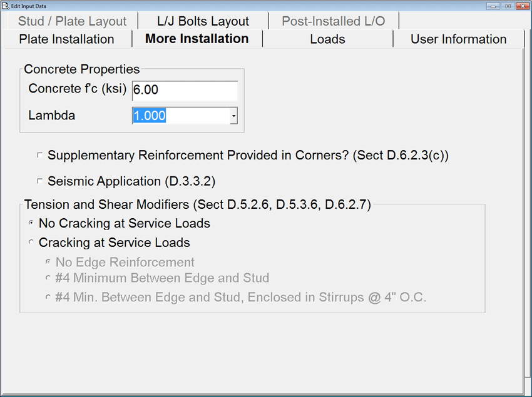Open the Post-Installed L/O tab
The height and width of the screenshot is (397, 532).
[x=333, y=21]
